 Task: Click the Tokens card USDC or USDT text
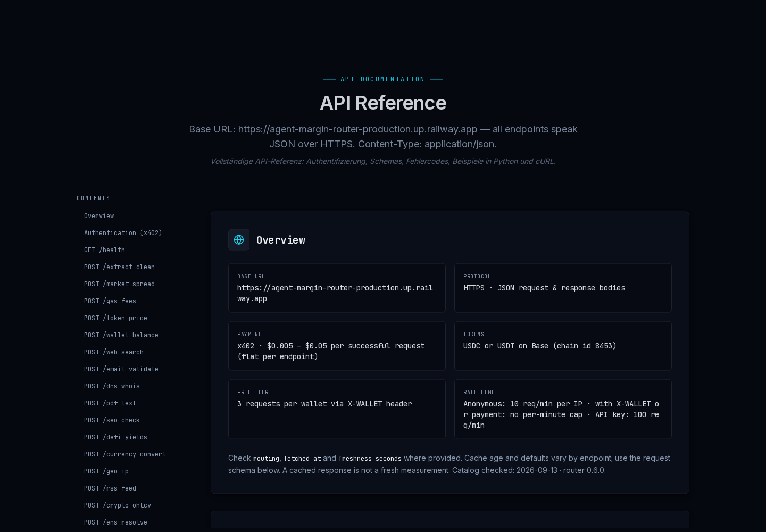tap(540, 346)
